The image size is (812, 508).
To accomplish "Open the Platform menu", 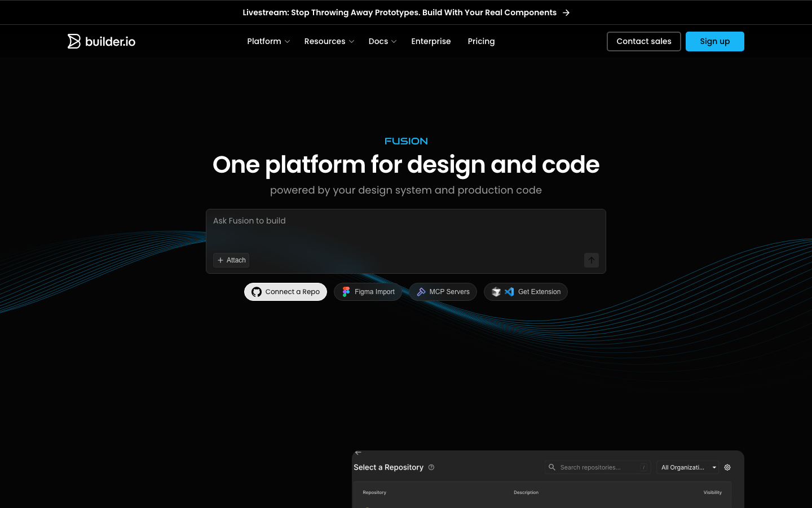I will (x=268, y=41).
